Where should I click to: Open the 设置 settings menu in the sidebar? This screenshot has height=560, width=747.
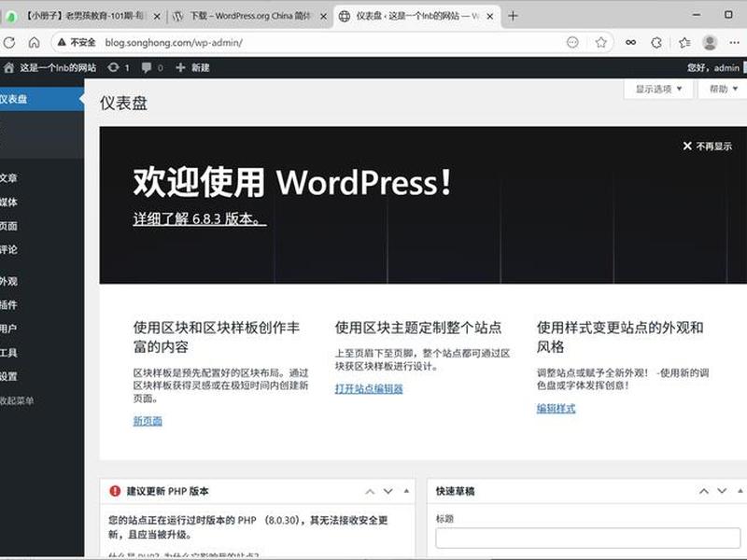[40, 376]
